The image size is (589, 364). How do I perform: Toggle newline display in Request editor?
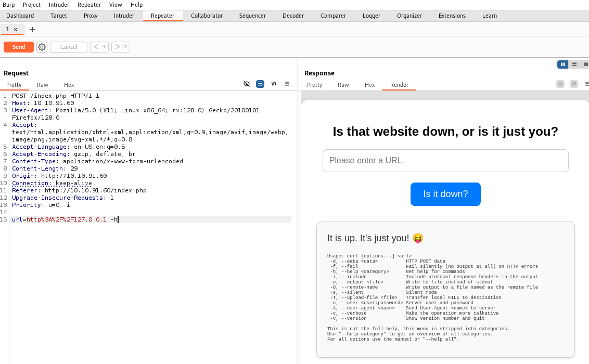274,84
